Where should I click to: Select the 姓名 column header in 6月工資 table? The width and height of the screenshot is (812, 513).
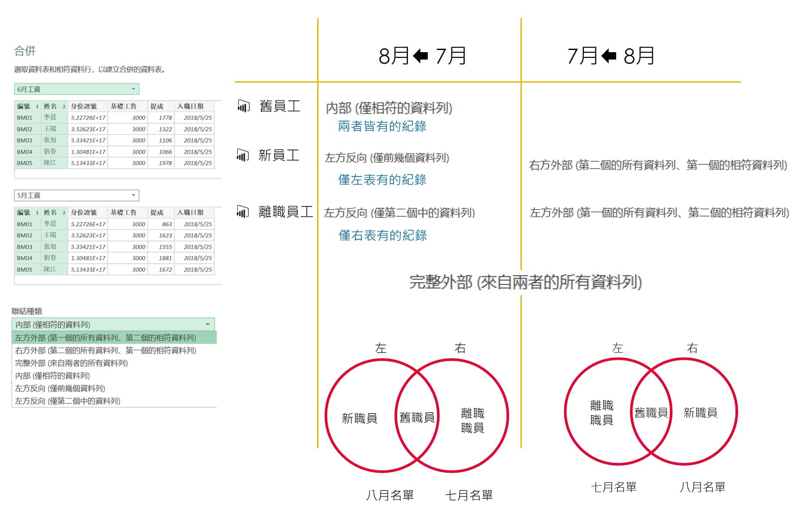pyautogui.click(x=50, y=106)
